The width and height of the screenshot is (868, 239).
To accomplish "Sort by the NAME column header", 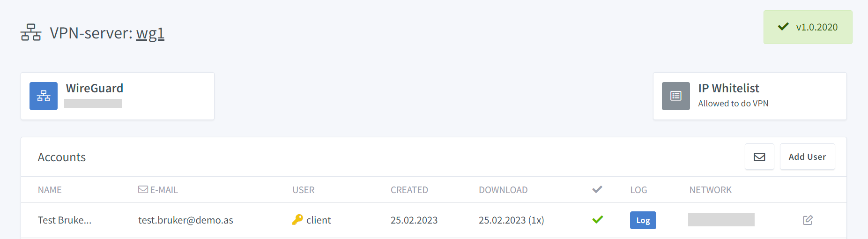I will coord(50,190).
